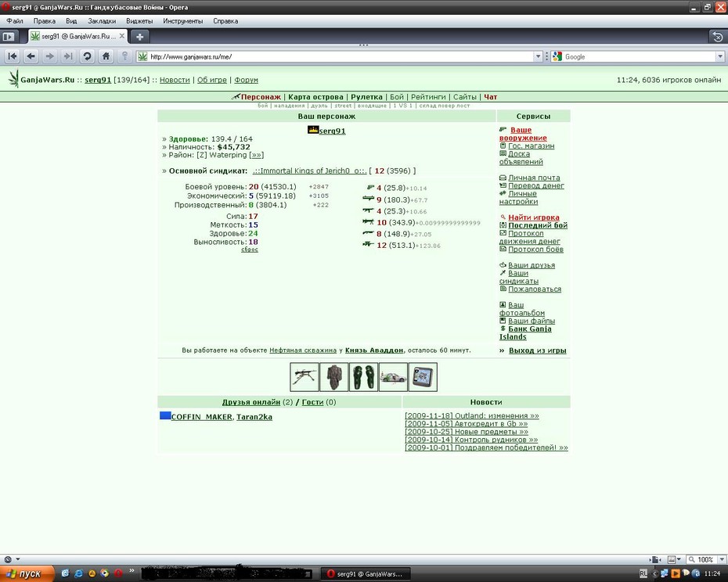Open the Форум link in header
This screenshot has height=582, width=728.
tap(246, 80)
